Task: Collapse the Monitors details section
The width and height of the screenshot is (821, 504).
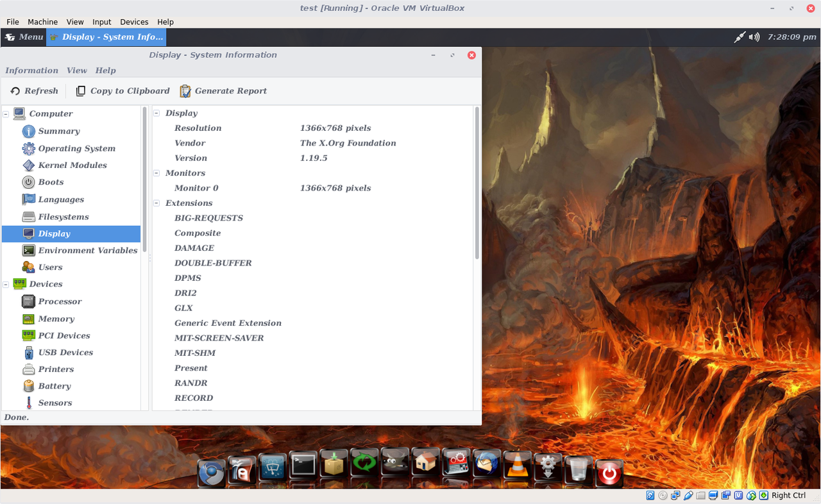Action: coord(157,173)
